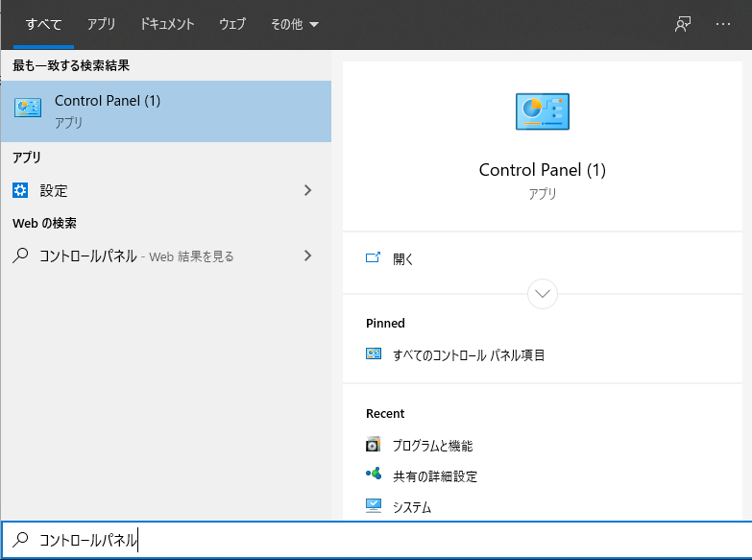
Task: Click the 開く open-window icon
Action: pos(374,257)
